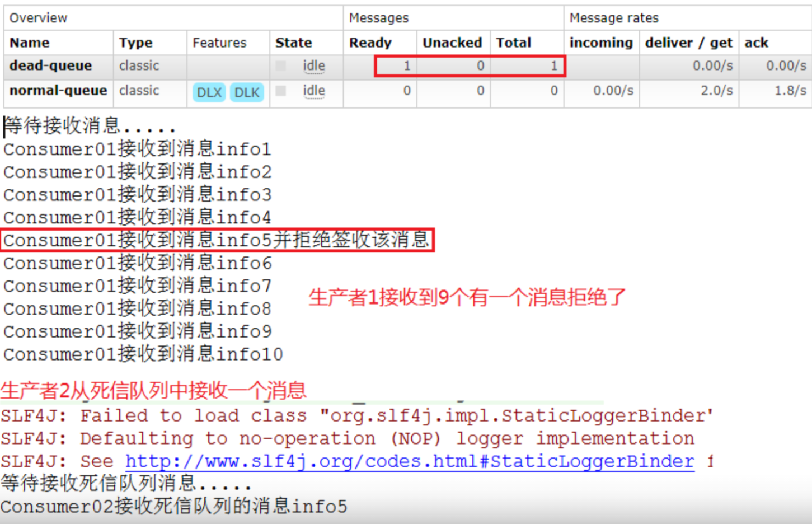Click the dead-queue state indicator square

pyautogui.click(x=281, y=66)
